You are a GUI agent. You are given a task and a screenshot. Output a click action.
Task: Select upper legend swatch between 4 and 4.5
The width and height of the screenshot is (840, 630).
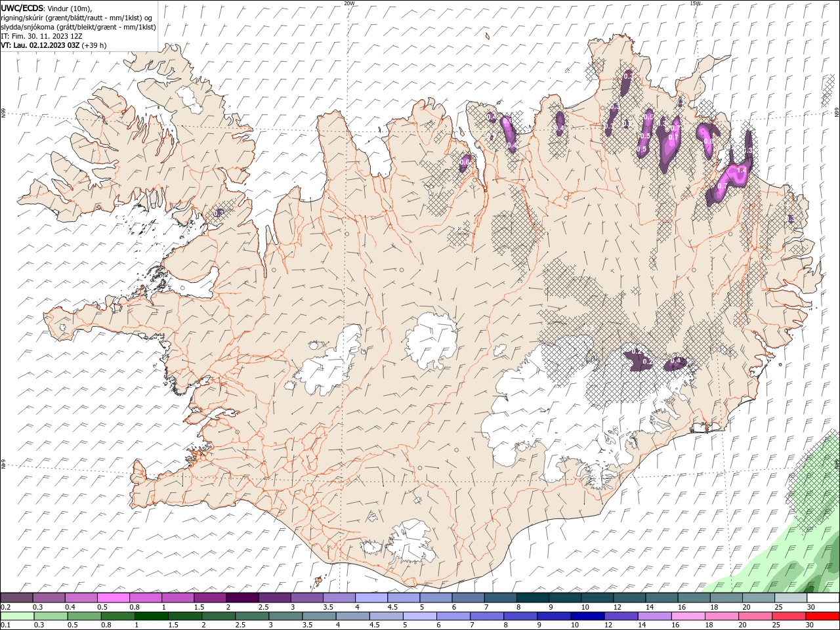click(371, 598)
